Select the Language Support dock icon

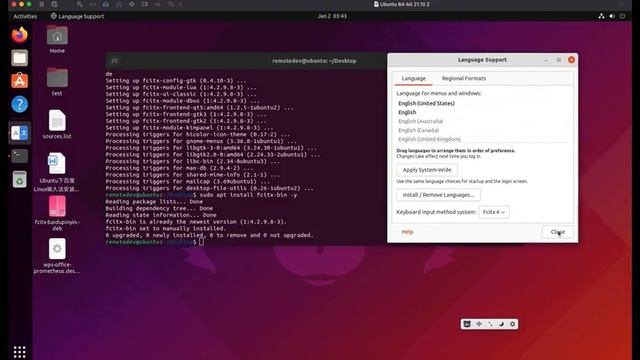(19, 133)
